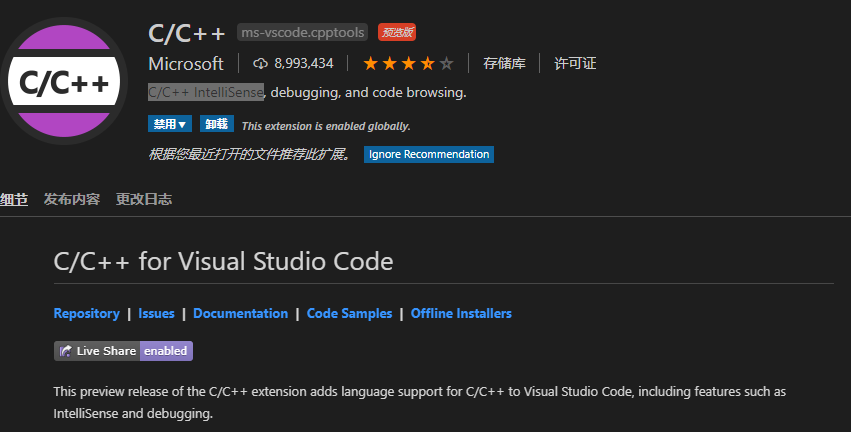Click the 8,993,434 install count
Viewport: 851px width, 432px height.
coord(303,63)
